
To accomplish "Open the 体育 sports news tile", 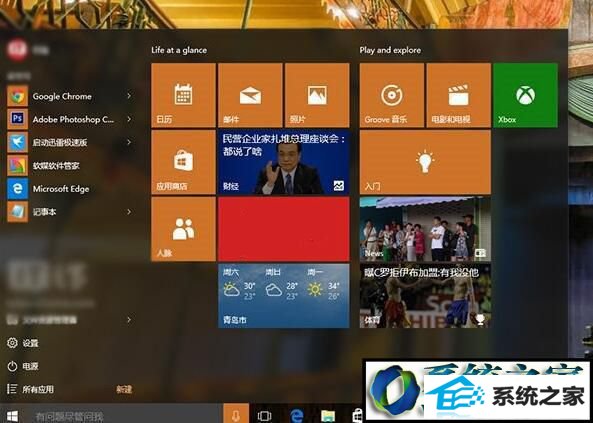I will 425,296.
